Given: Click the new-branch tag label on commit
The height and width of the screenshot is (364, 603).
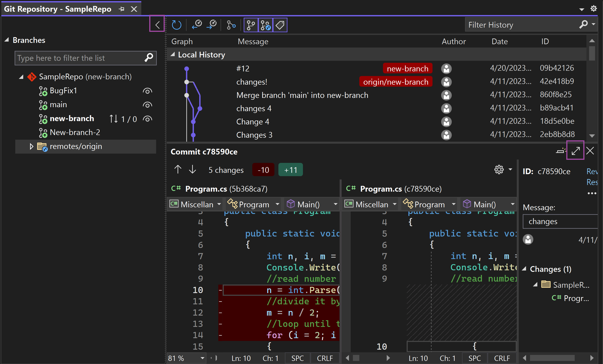Looking at the screenshot, I should (x=405, y=68).
